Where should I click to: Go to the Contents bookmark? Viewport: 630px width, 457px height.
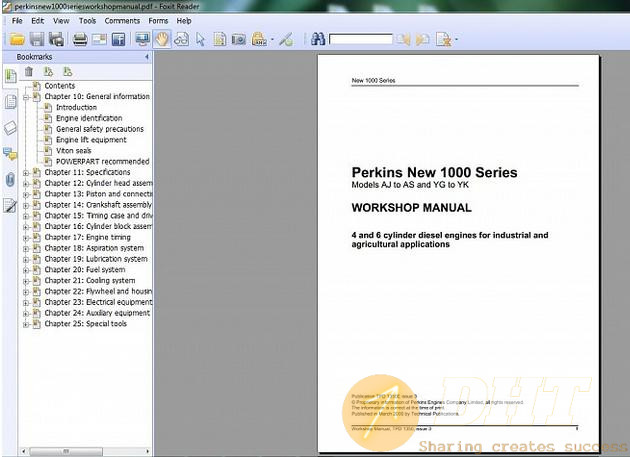tap(59, 86)
